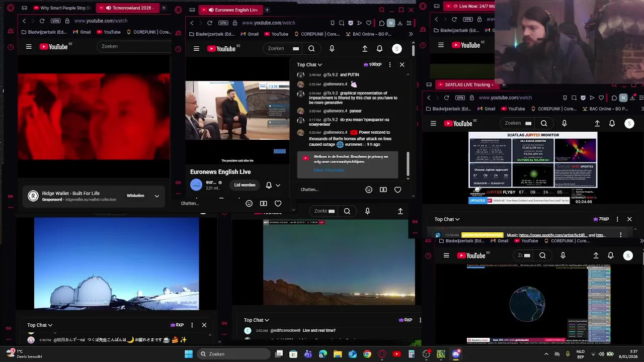The image size is (644, 362).
Task: Open notifications bell in 3I/ATLAS window
Action: click(612, 123)
